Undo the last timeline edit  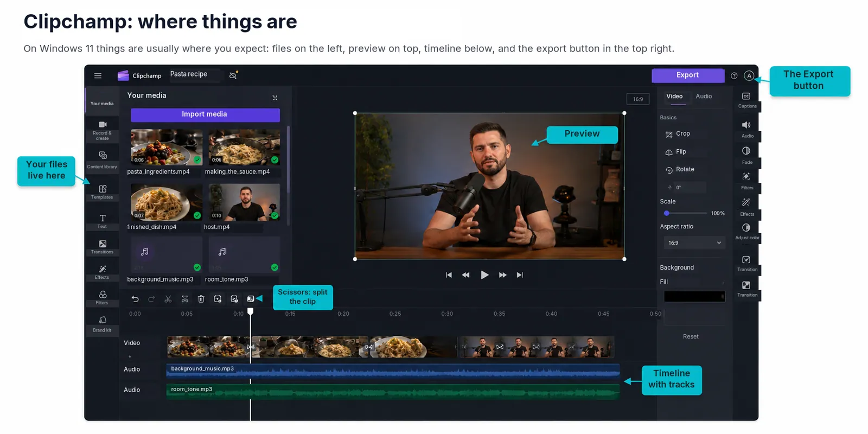(x=135, y=299)
